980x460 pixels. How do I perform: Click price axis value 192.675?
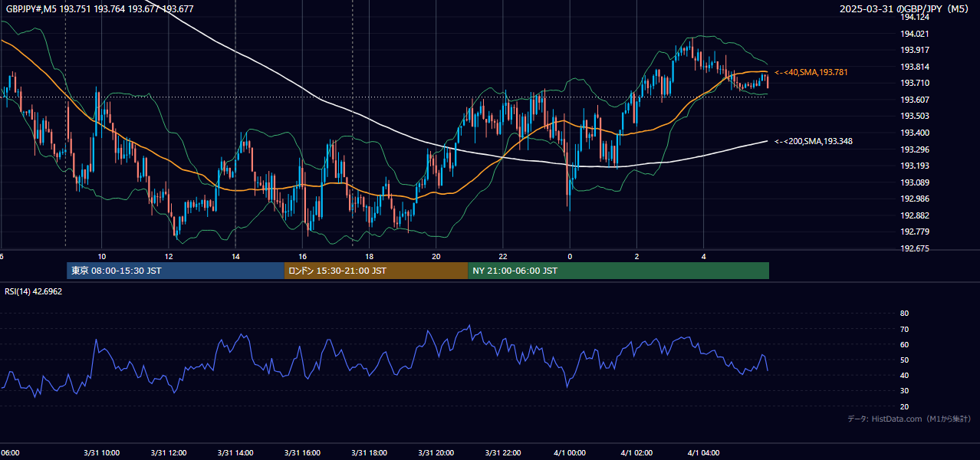(x=916, y=248)
